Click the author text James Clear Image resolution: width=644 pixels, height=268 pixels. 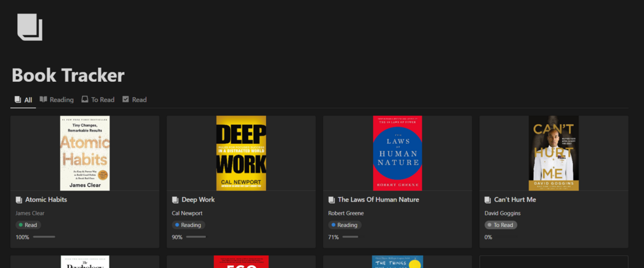[30, 213]
